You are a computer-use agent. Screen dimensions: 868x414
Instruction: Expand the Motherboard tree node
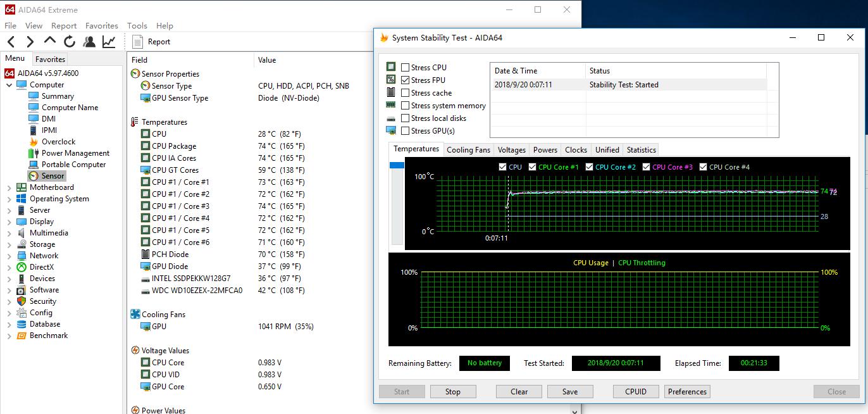click(9, 187)
